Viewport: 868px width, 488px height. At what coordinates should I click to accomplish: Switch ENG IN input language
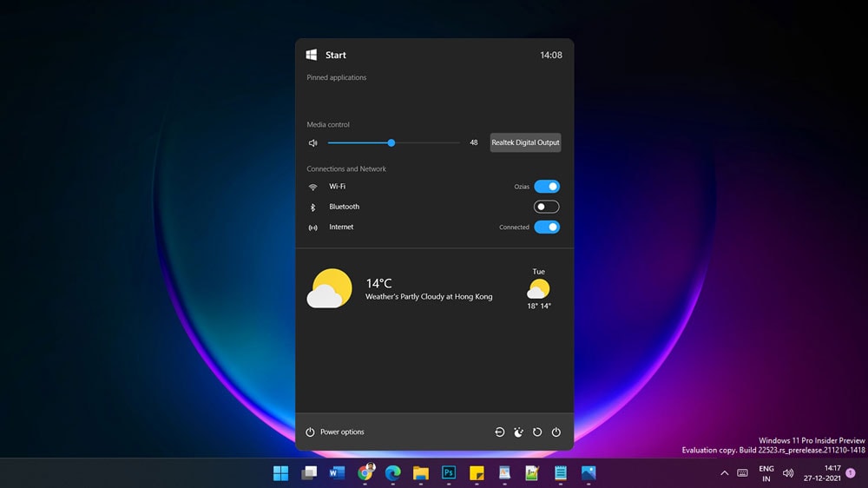pyautogui.click(x=766, y=473)
